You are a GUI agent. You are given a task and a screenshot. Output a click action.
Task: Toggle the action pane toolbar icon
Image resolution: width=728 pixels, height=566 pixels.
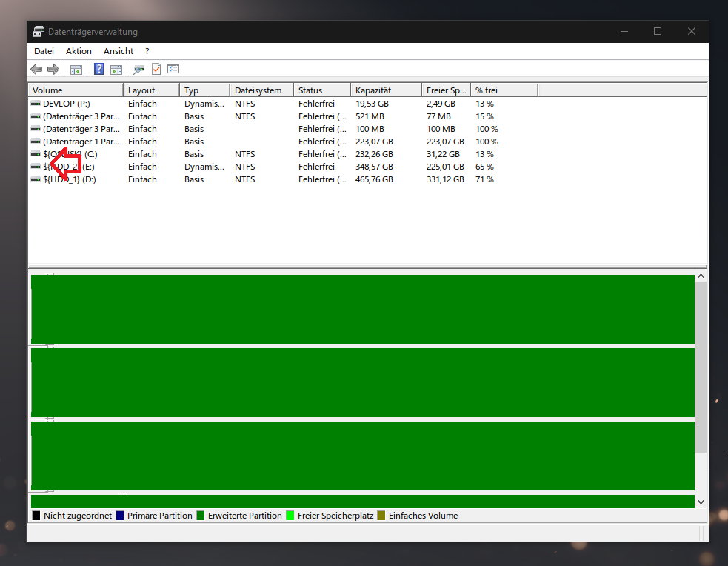(116, 70)
